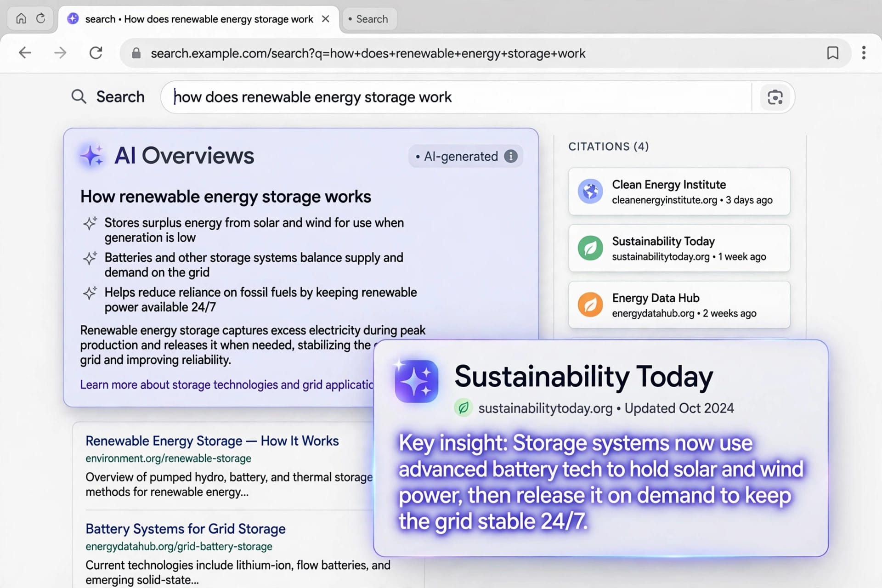This screenshot has height=588, width=882.
Task: Click the address bar URL
Action: click(x=368, y=53)
